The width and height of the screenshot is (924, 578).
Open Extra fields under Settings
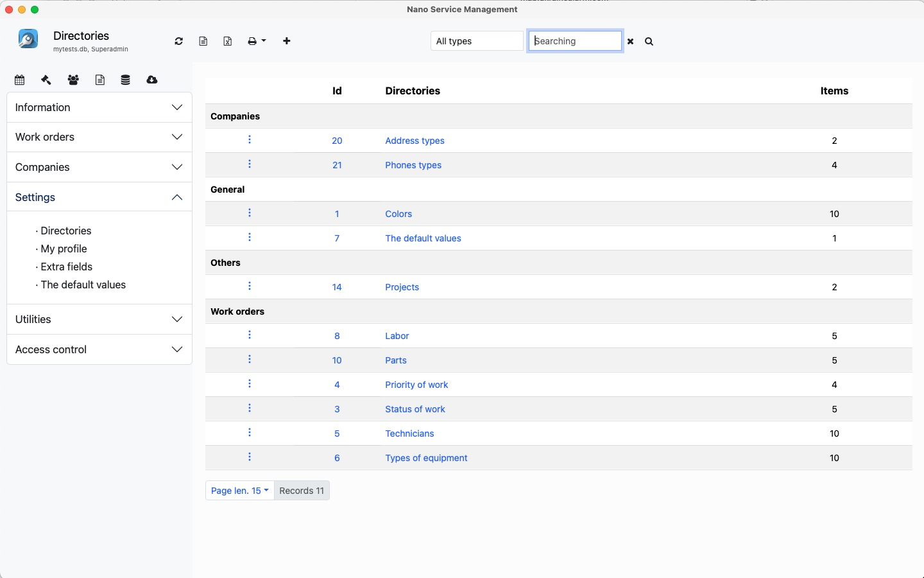[x=67, y=267]
